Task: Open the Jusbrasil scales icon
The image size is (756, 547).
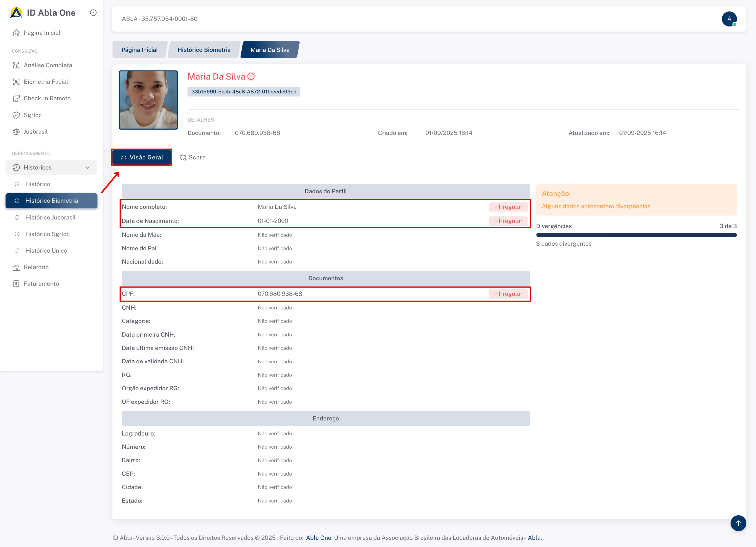Action: coord(16,132)
